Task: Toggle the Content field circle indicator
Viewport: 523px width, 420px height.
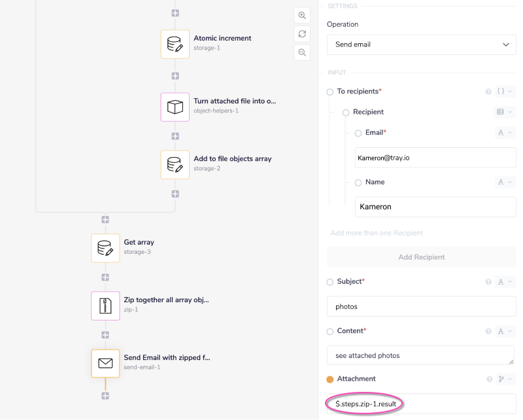Action: (330, 331)
